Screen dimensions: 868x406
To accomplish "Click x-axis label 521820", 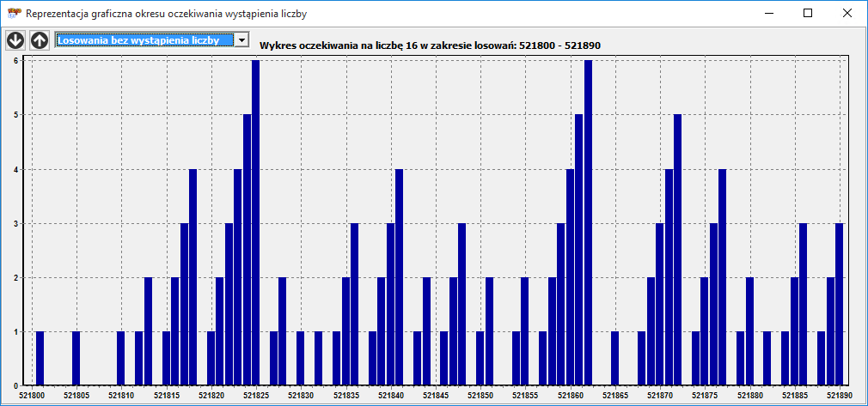I will (x=211, y=396).
